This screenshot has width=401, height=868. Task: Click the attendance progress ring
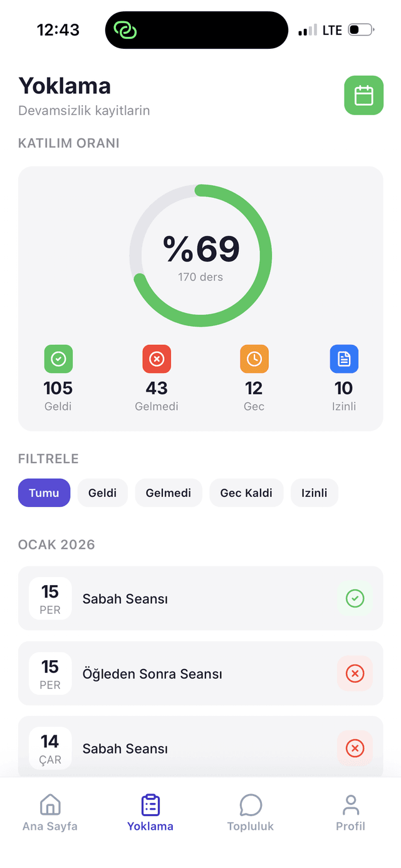coord(200,255)
